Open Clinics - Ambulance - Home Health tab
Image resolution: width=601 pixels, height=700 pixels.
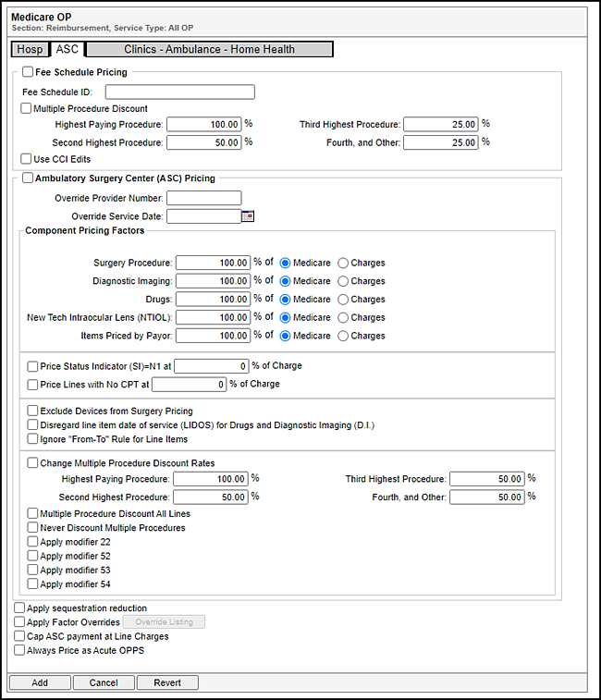209,49
